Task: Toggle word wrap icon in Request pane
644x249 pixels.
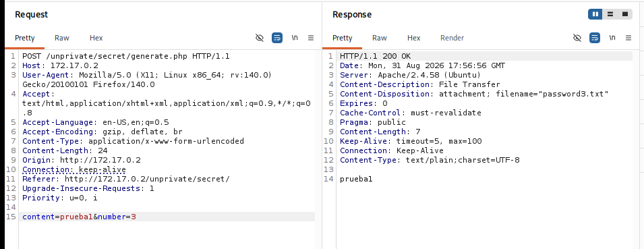Action: [277, 38]
